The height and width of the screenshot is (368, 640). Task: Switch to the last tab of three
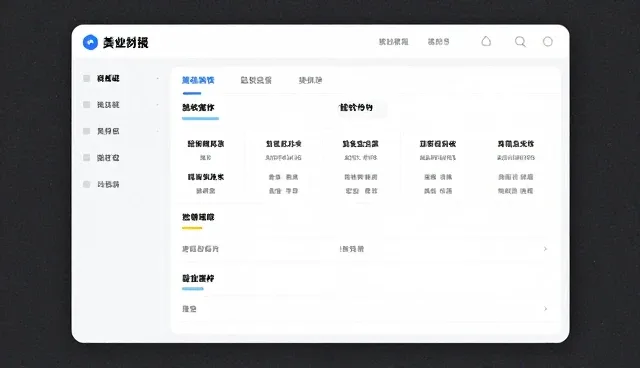pos(310,80)
